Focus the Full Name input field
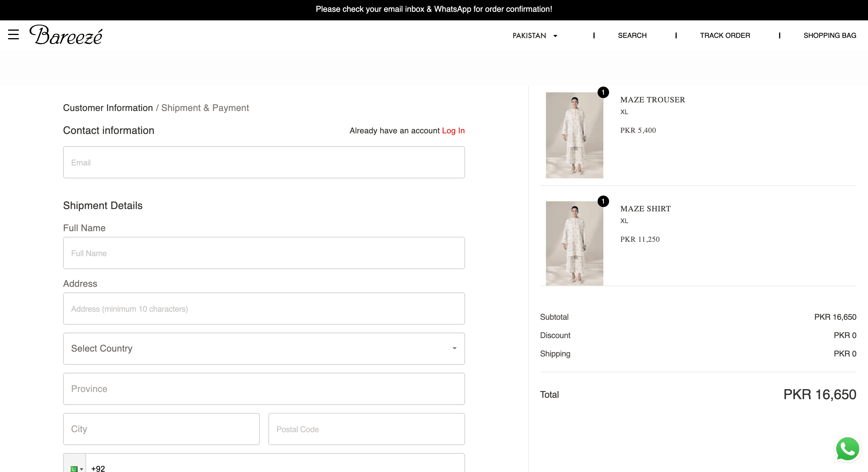This screenshot has width=868, height=472. click(264, 253)
